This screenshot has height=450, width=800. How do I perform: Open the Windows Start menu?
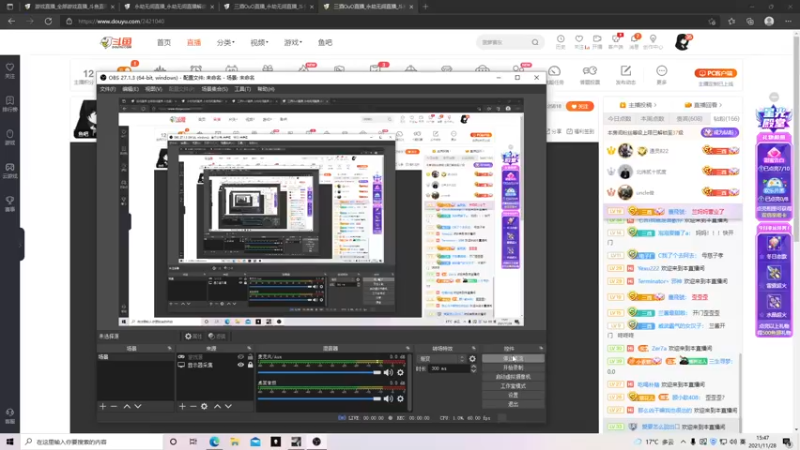click(10, 442)
